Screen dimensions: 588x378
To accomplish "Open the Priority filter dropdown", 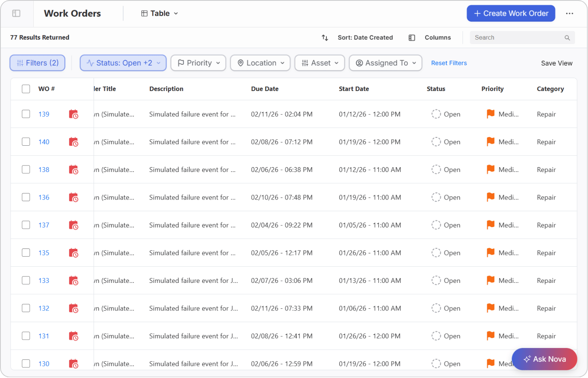I will (x=198, y=63).
